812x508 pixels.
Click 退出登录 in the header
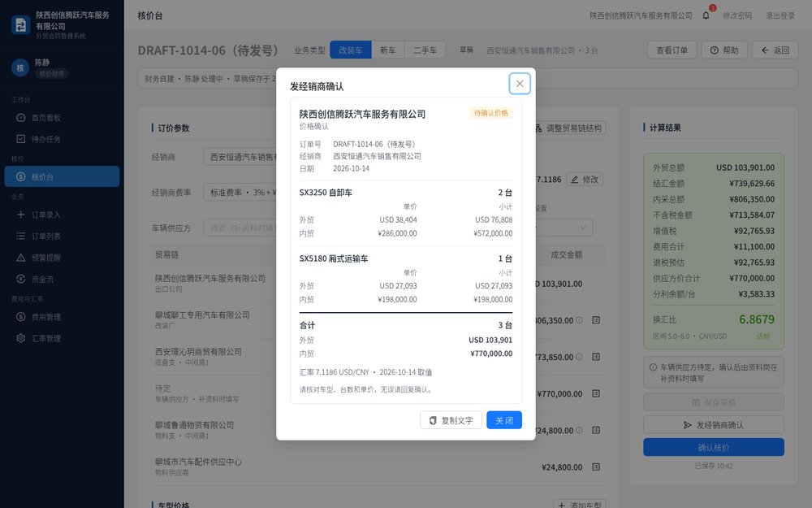point(780,15)
